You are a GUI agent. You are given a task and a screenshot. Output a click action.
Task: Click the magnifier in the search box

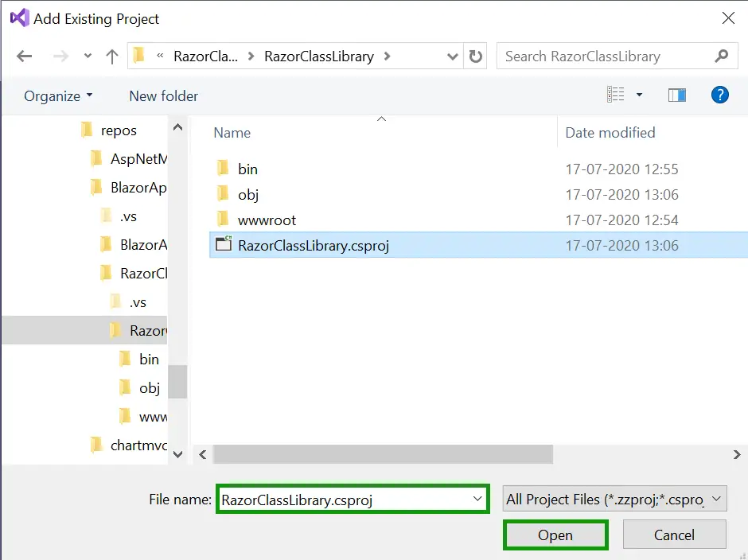pos(721,56)
